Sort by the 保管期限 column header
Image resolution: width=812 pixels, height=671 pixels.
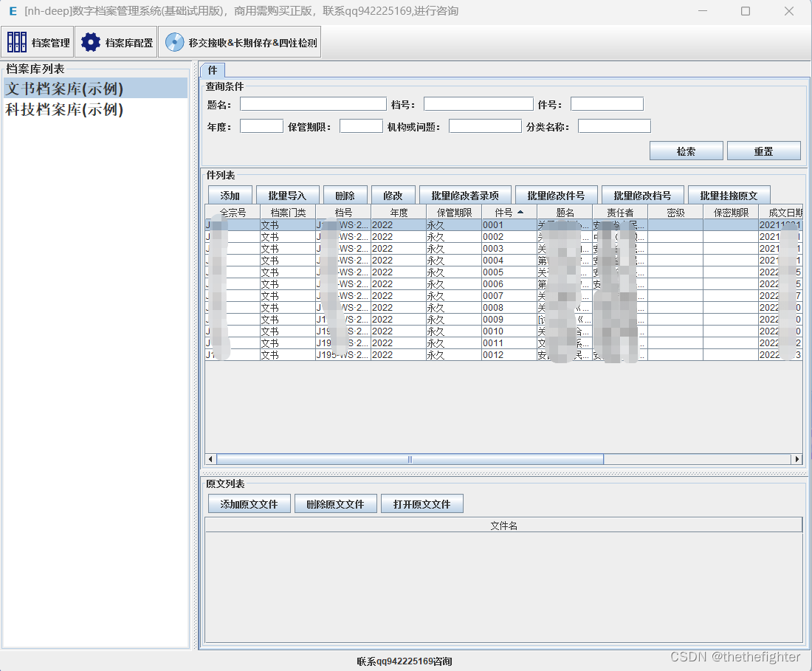(x=454, y=213)
